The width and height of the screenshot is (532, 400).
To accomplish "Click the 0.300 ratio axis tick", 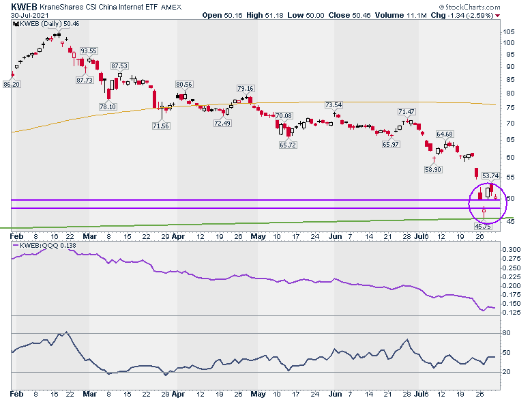I will click(x=512, y=250).
